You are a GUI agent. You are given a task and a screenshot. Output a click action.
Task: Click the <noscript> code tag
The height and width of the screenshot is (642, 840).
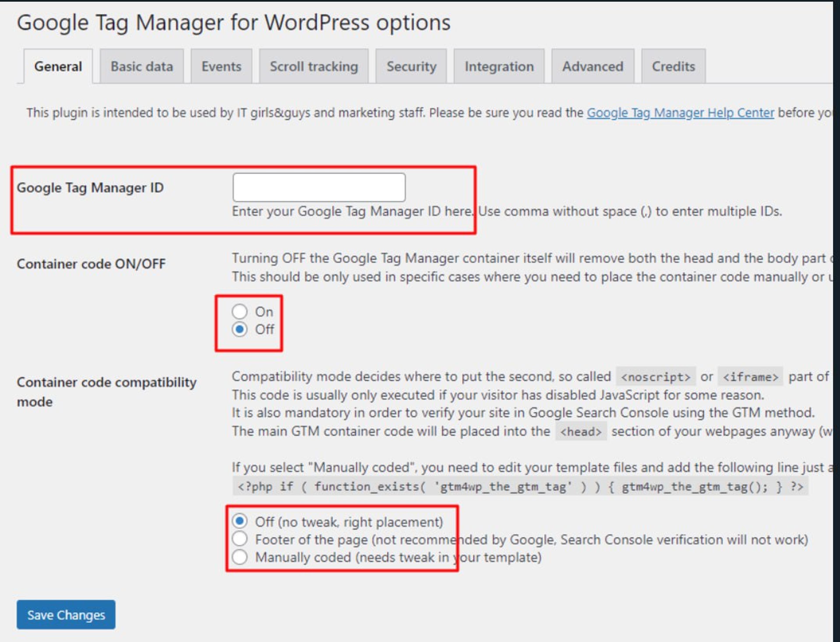click(656, 377)
